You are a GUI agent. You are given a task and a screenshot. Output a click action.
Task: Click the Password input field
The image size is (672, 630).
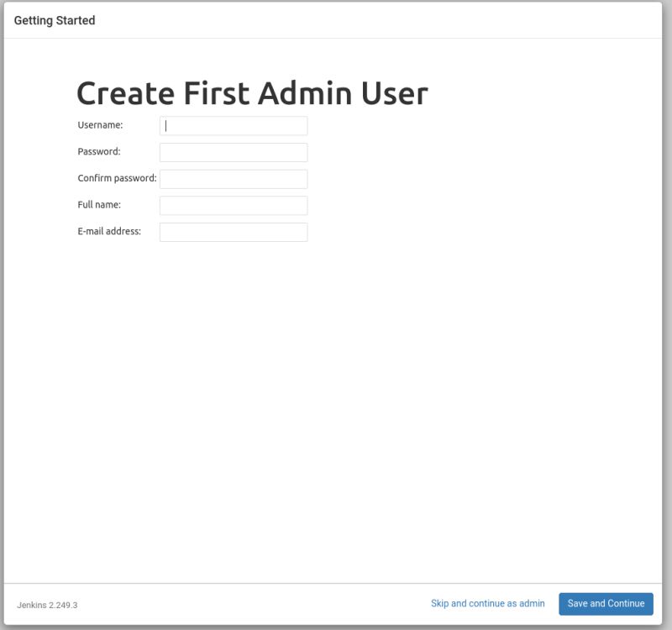(234, 152)
